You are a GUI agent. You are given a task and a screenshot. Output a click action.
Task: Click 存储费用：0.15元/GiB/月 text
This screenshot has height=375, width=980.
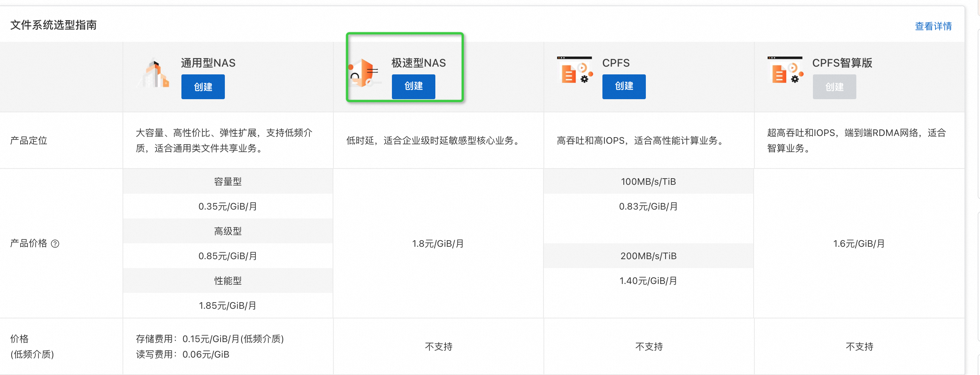210,339
